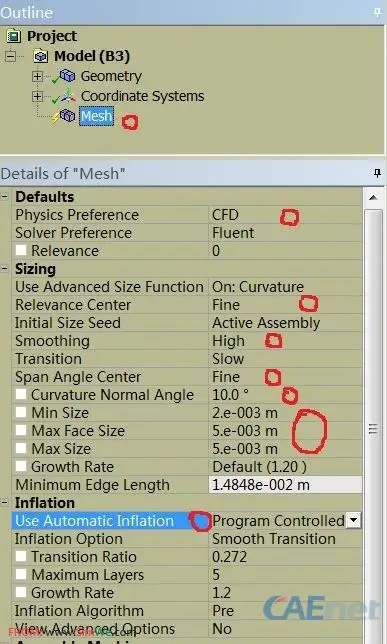387x644 pixels.
Task: Select the Mesh tree item
Action: coord(97,116)
